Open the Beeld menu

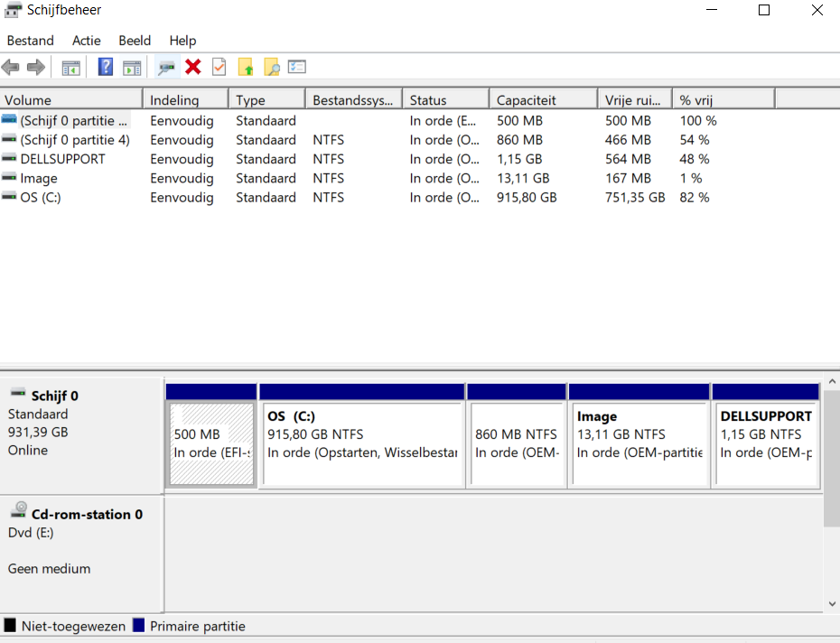click(x=135, y=41)
